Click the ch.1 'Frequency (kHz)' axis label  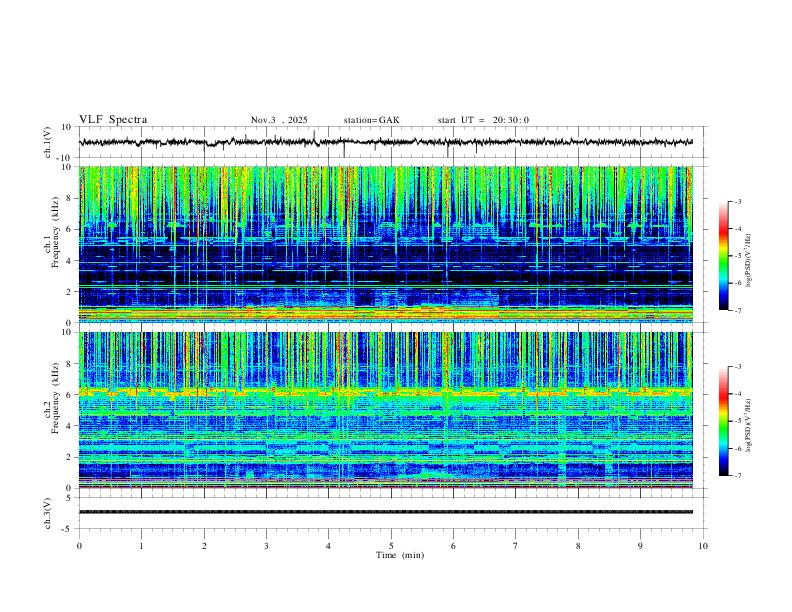pyautogui.click(x=56, y=232)
